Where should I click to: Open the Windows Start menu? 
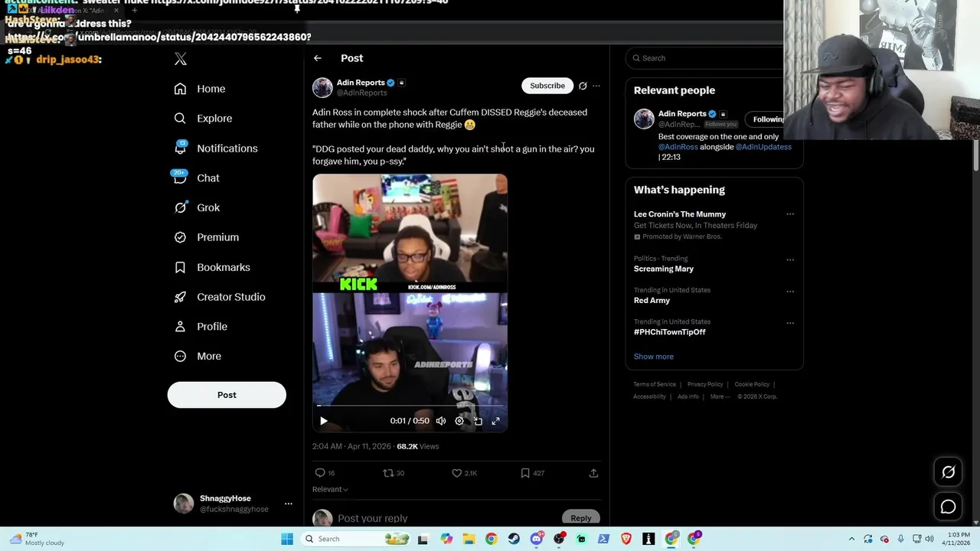(x=287, y=539)
